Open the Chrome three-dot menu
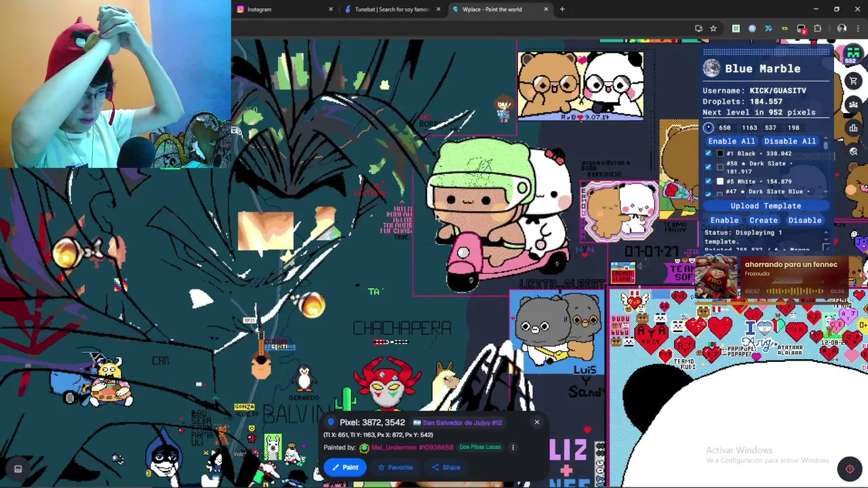Viewport: 868px width, 488px height. (x=858, y=28)
